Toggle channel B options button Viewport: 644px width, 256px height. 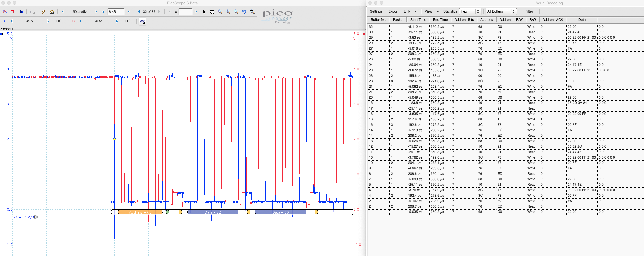tap(73, 21)
